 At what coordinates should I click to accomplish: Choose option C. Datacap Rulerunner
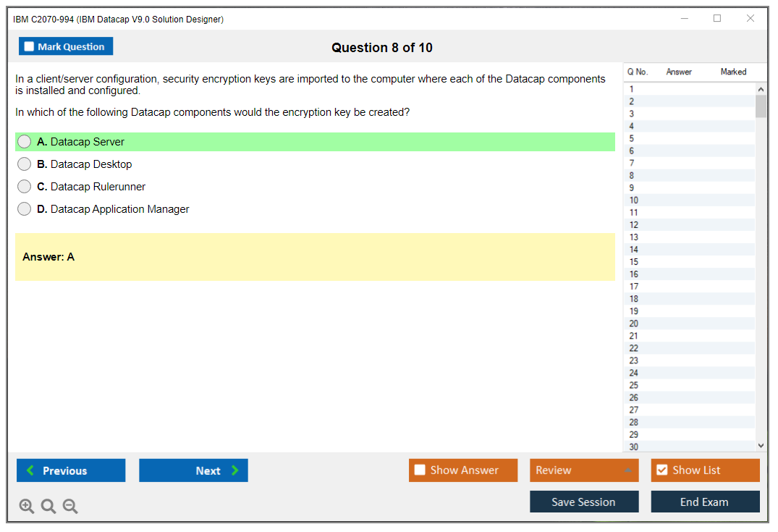coord(25,187)
